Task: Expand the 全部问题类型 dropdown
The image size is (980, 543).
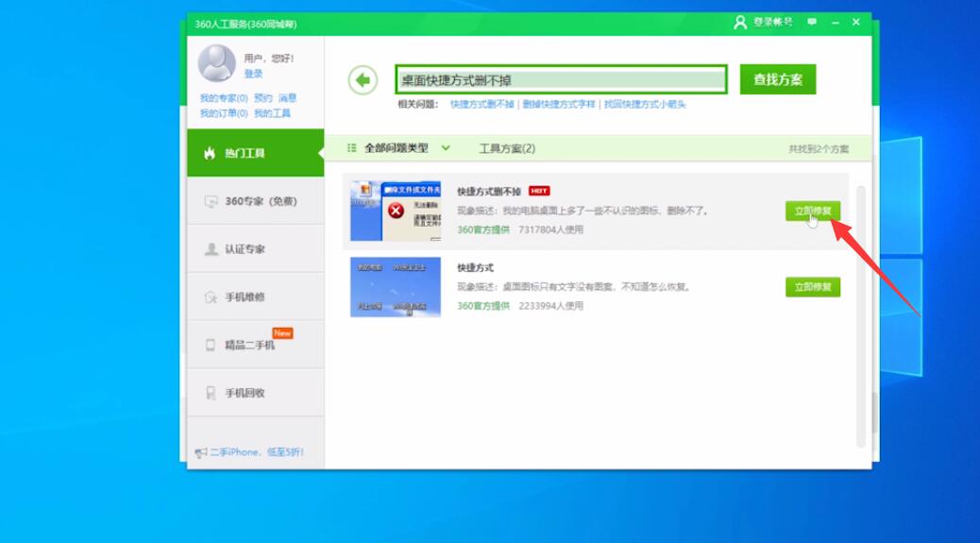Action: [400, 148]
